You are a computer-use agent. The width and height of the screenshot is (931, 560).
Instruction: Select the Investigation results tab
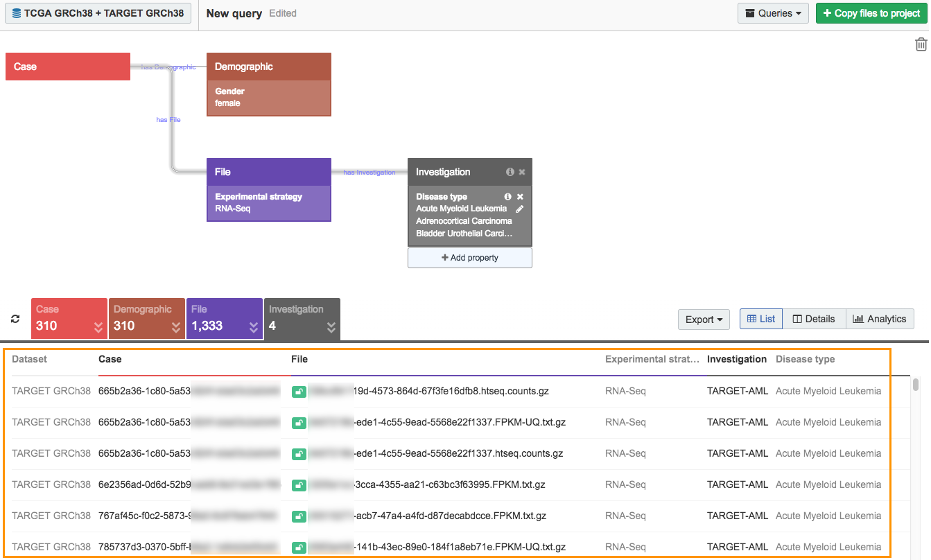coord(302,319)
